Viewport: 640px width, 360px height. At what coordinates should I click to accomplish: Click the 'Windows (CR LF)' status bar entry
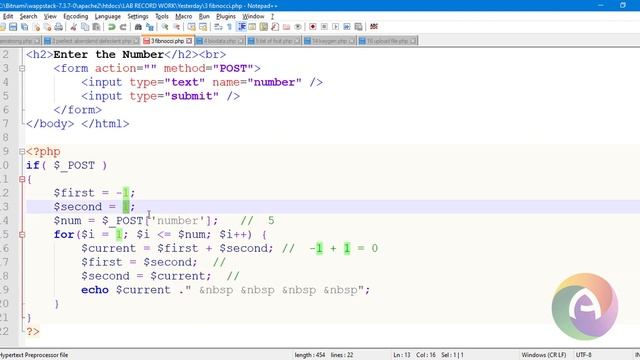pyautogui.click(x=544, y=355)
